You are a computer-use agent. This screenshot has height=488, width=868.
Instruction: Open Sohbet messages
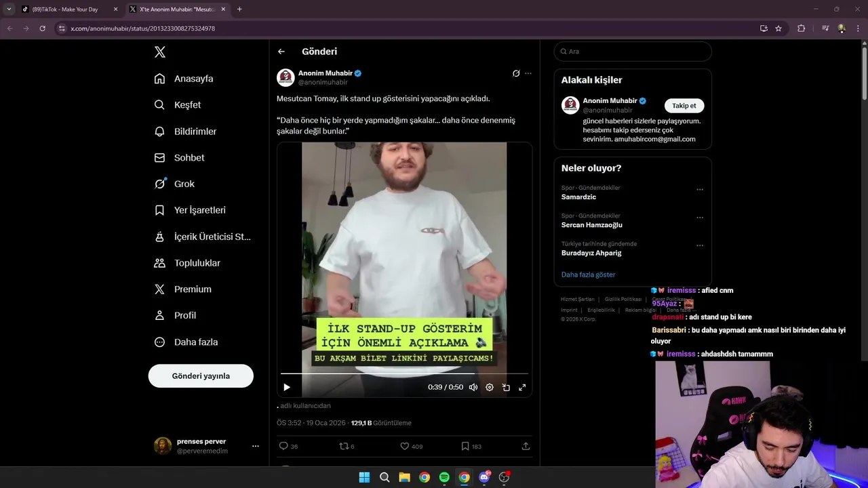pos(179,157)
